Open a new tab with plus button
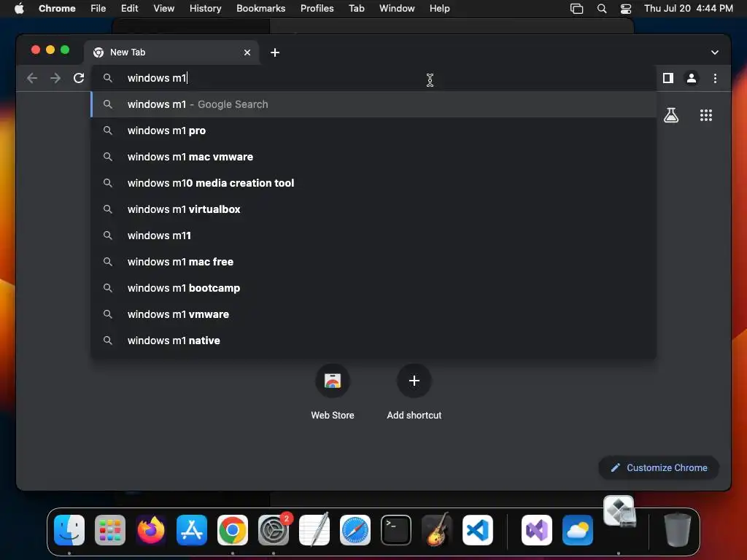 tap(275, 52)
